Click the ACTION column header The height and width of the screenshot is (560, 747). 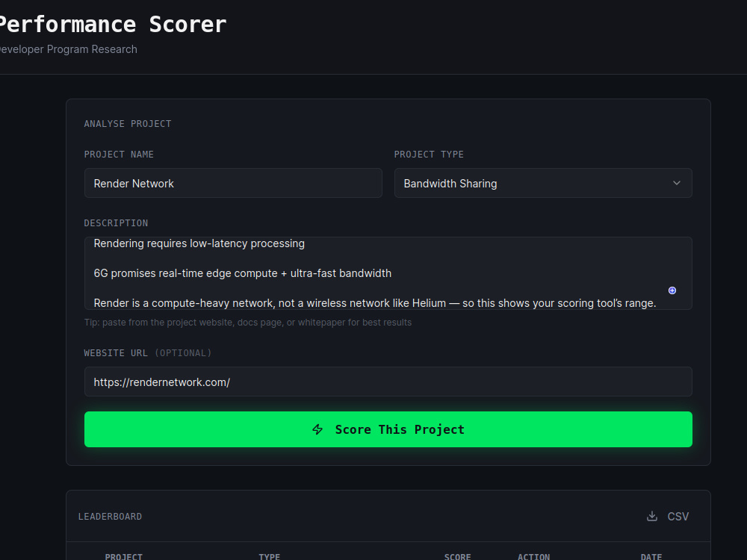(x=533, y=557)
